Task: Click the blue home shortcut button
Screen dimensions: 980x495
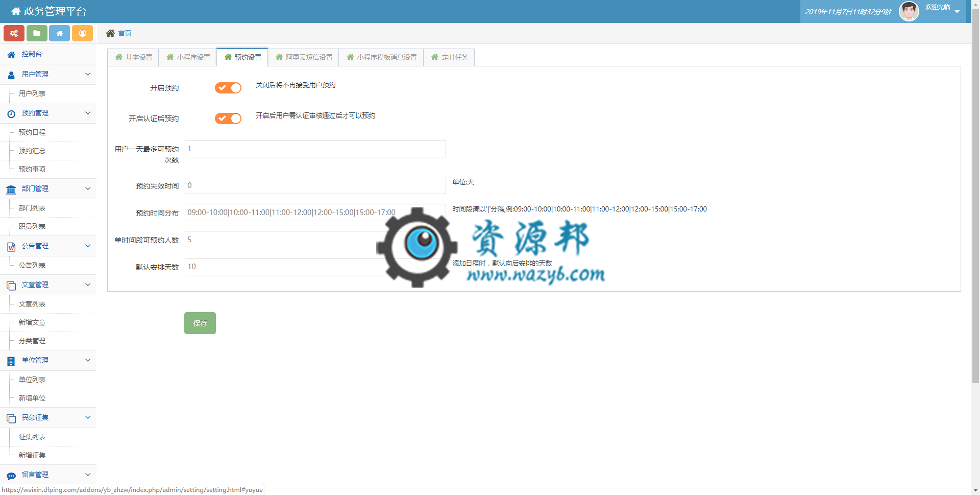Action: point(60,33)
